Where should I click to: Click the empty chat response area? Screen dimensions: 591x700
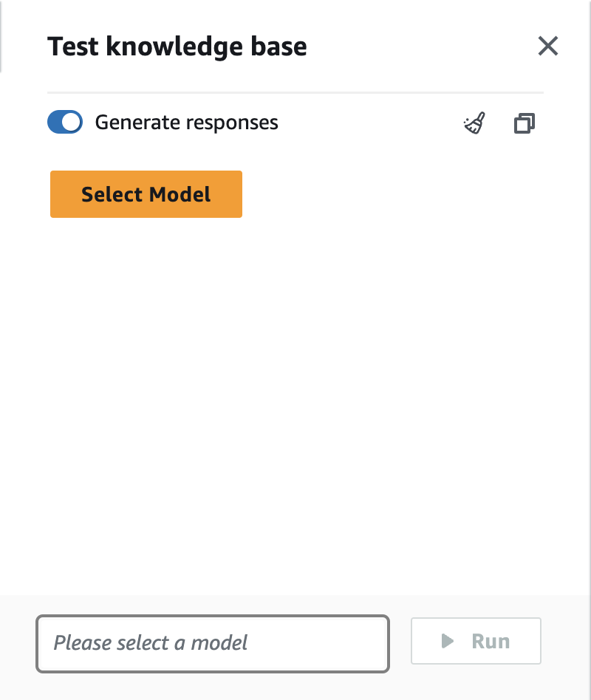pyautogui.click(x=295, y=406)
